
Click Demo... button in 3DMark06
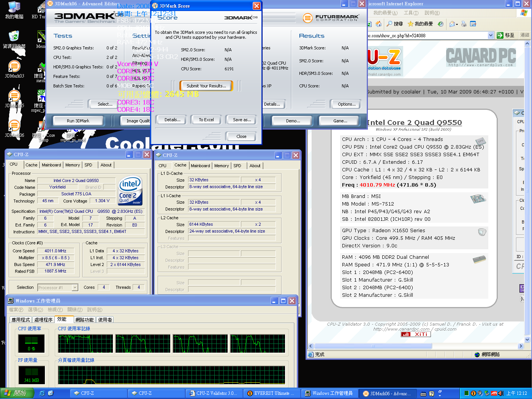(293, 121)
